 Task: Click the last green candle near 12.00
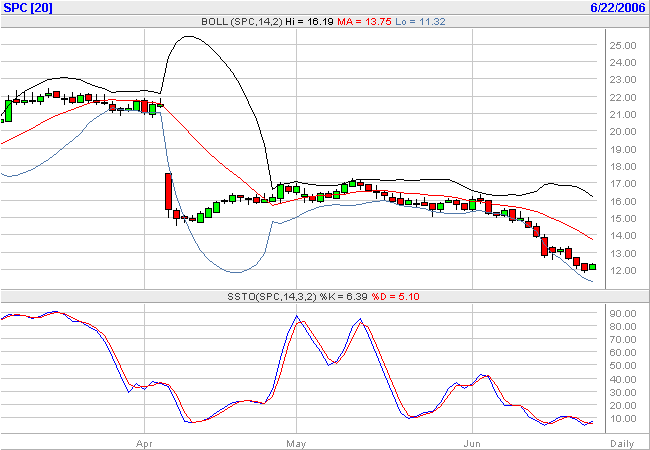[x=593, y=267]
